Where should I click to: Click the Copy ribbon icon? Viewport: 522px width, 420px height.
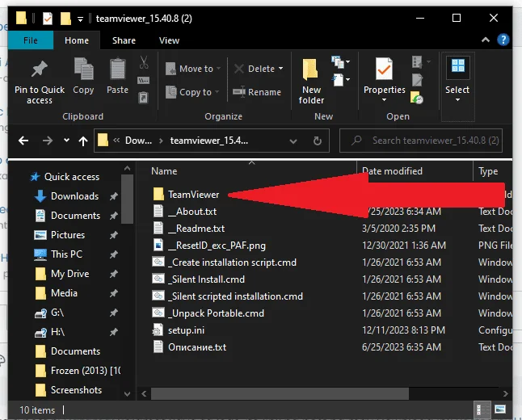click(x=83, y=69)
